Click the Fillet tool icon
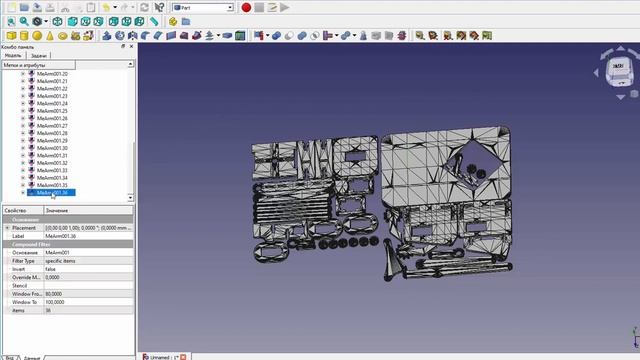640x360 pixels. coord(145,36)
